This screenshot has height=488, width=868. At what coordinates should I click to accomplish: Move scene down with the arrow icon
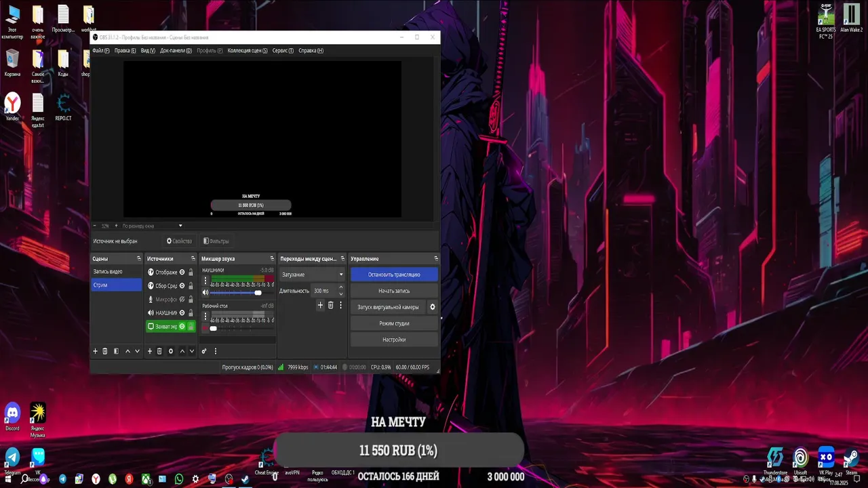coord(137,351)
